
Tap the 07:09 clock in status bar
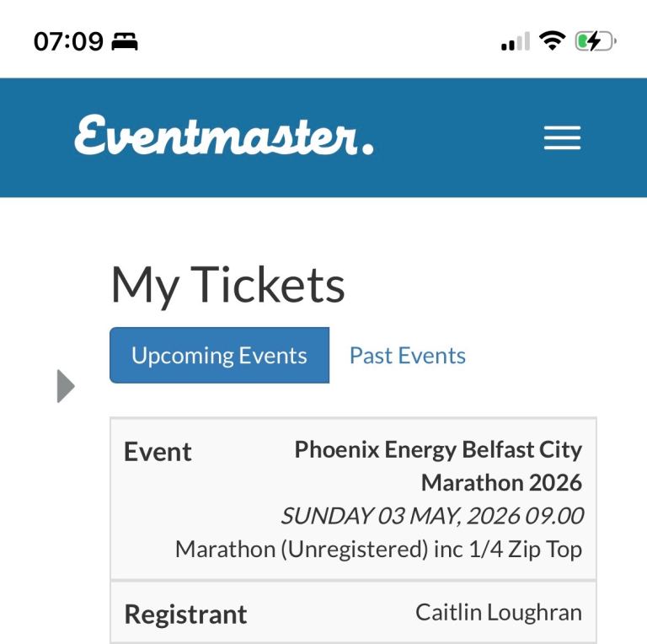point(67,41)
